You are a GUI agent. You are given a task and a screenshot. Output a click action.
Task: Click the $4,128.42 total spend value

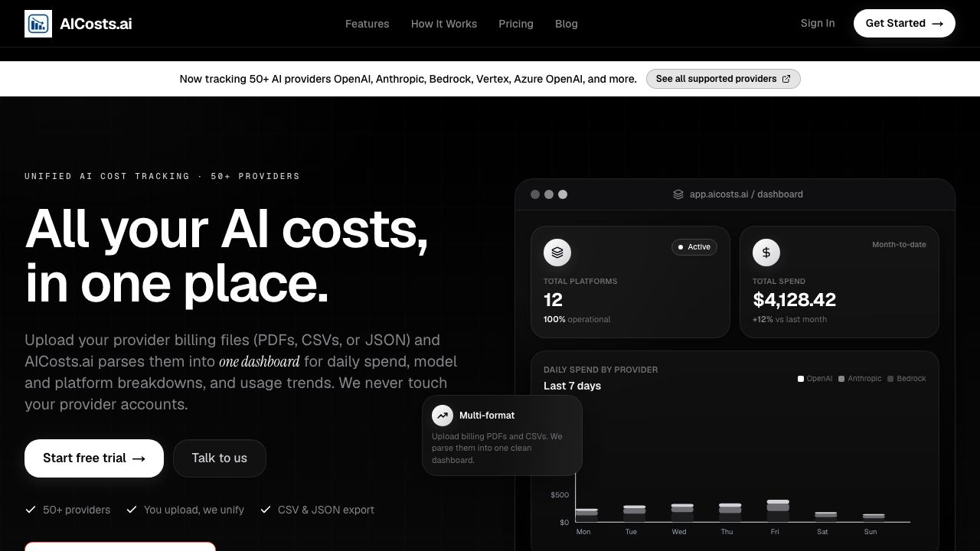coord(795,300)
